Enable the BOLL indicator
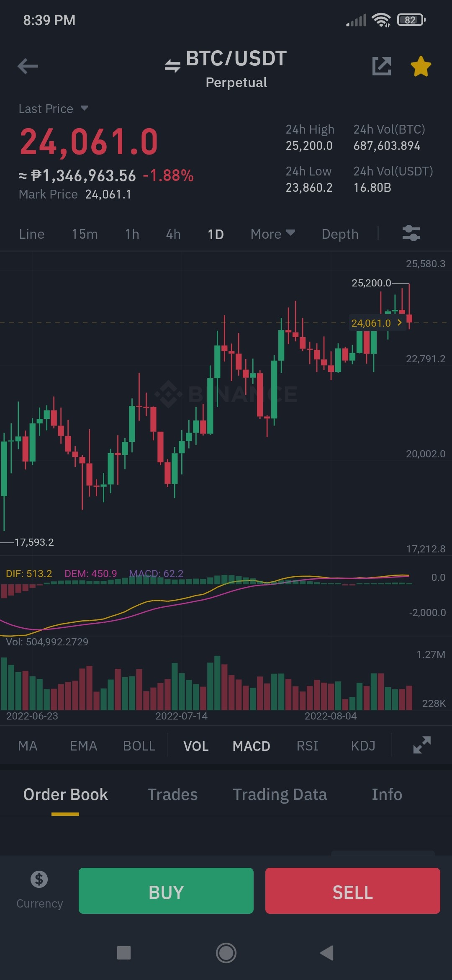Image resolution: width=452 pixels, height=980 pixels. [x=139, y=746]
